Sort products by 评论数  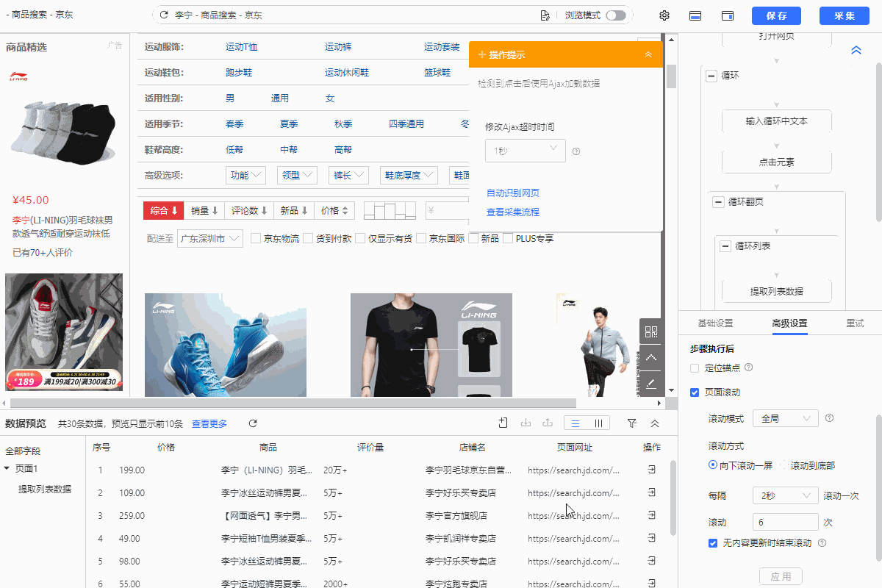249,210
